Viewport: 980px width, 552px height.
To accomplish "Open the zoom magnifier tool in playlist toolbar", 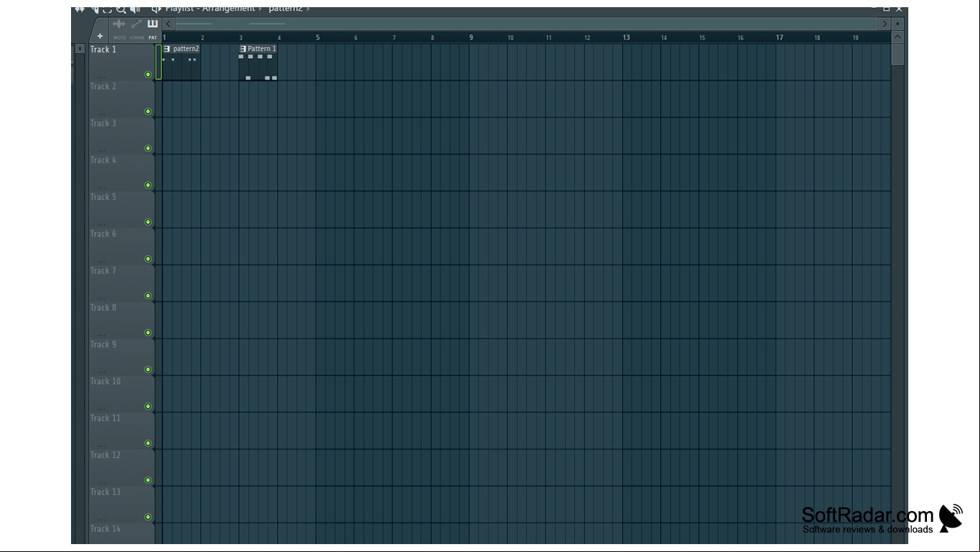I will 121,9.
